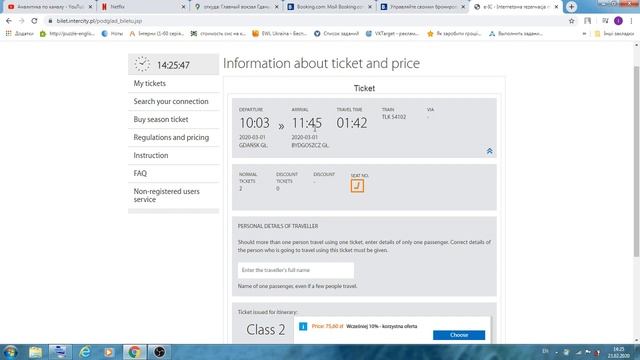Open the media player taskbar icon
The image size is (640, 360).
tap(109, 352)
